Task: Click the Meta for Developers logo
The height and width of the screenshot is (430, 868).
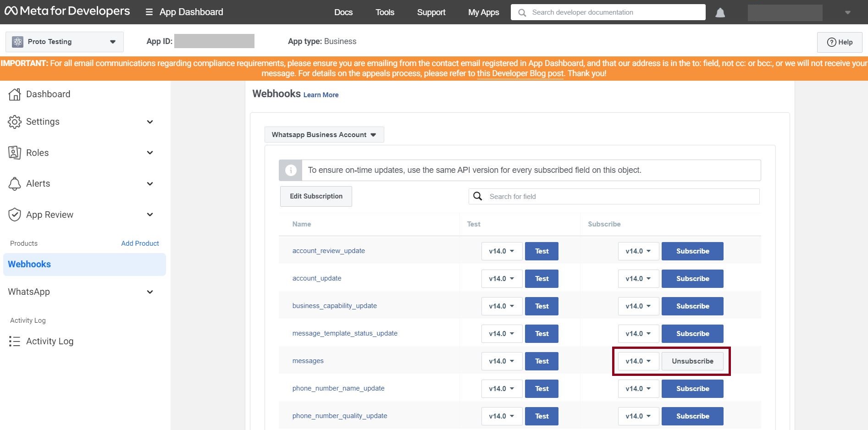Action: click(x=67, y=11)
